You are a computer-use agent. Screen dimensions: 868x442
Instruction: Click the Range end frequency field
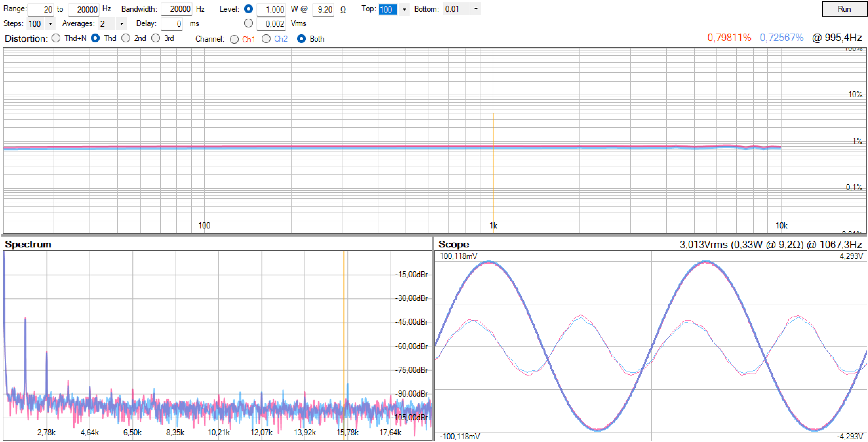tap(83, 9)
